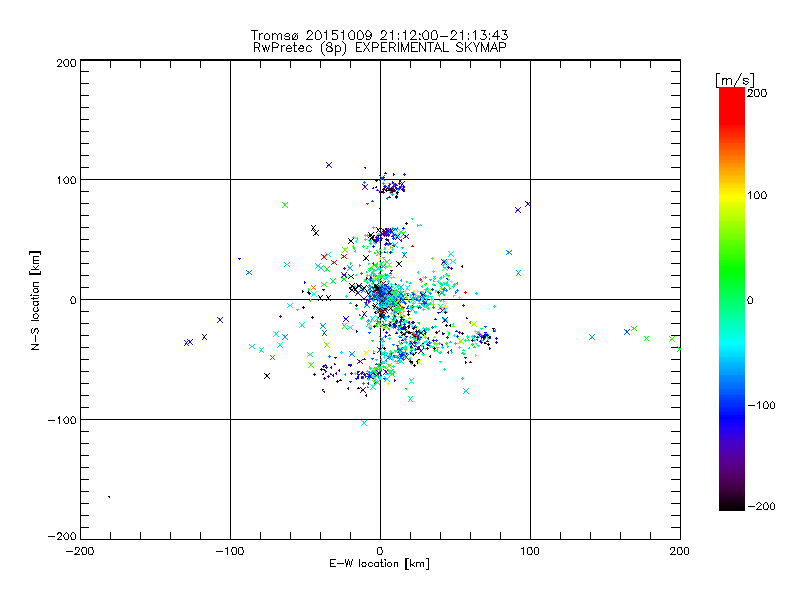Click the blue cross marker above the 100 N-S gridline

click(329, 165)
